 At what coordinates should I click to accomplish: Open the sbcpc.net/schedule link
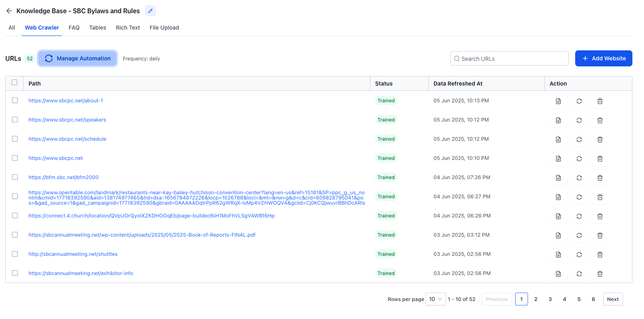(x=68, y=139)
